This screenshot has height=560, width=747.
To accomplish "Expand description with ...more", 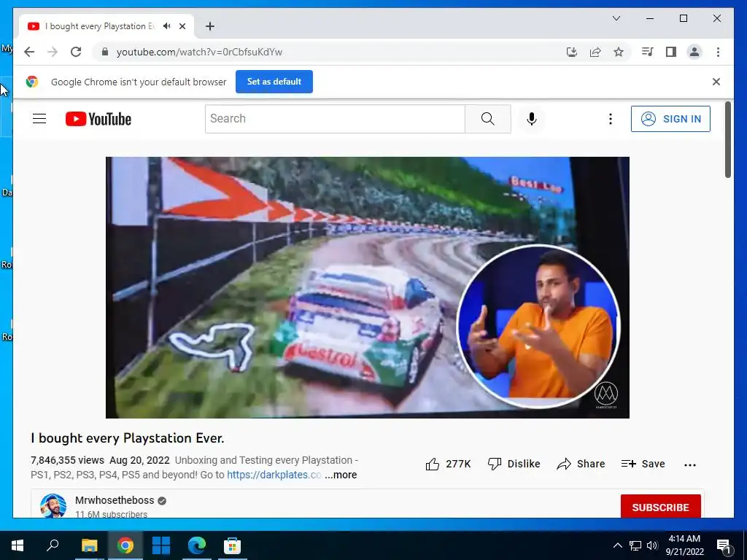I will (341, 475).
